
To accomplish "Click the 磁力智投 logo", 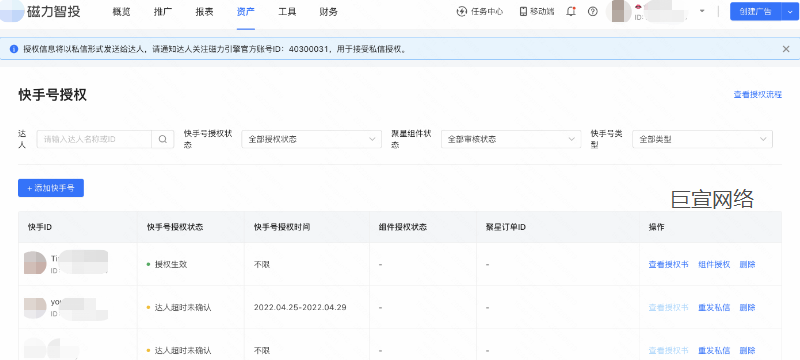I will [41, 11].
